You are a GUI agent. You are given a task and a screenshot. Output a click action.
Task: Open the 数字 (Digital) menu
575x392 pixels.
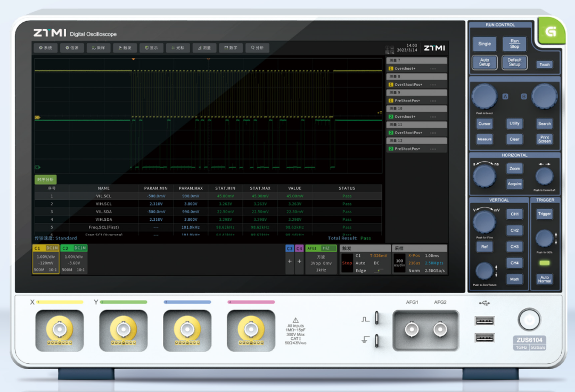click(231, 48)
